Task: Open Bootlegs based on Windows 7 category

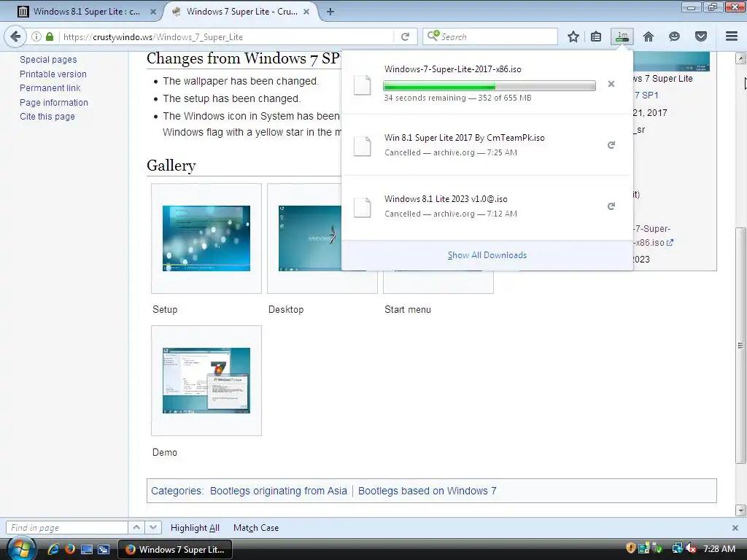Action: coord(427,491)
